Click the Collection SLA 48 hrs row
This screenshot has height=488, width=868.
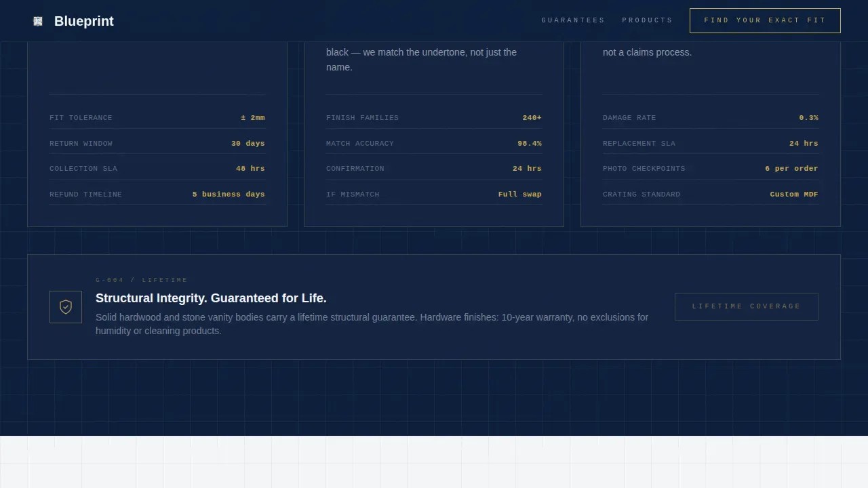[157, 168]
